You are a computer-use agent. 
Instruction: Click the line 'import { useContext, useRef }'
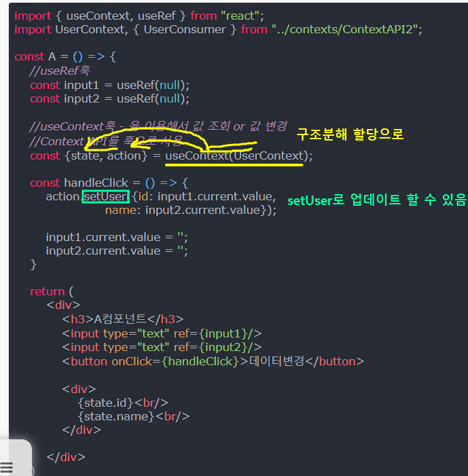[100, 16]
